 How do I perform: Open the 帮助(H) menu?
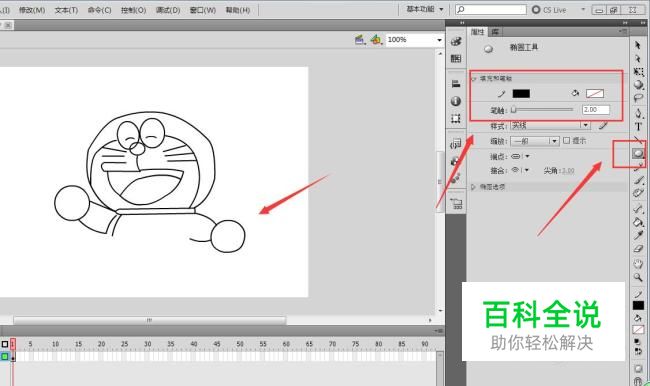(238, 10)
